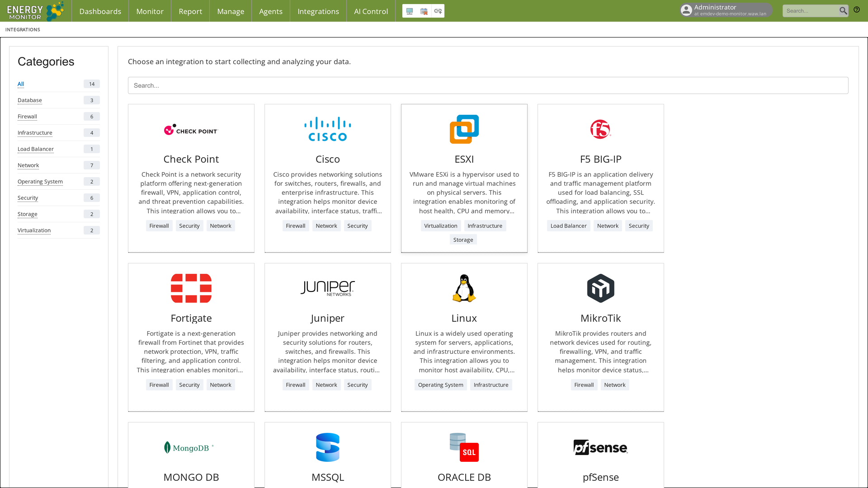868x488 pixels.
Task: Open the AI Control menu
Action: click(371, 11)
